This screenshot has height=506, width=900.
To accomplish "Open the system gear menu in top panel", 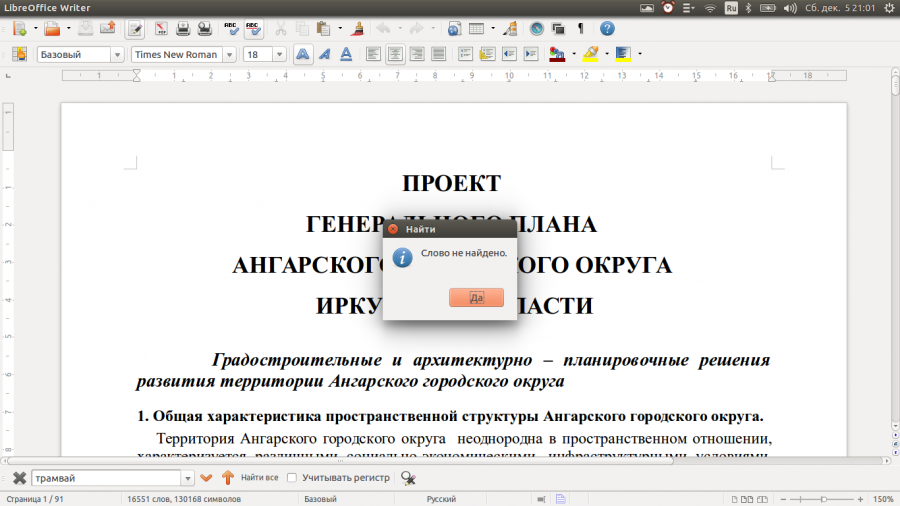I will pyautogui.click(x=889, y=7).
